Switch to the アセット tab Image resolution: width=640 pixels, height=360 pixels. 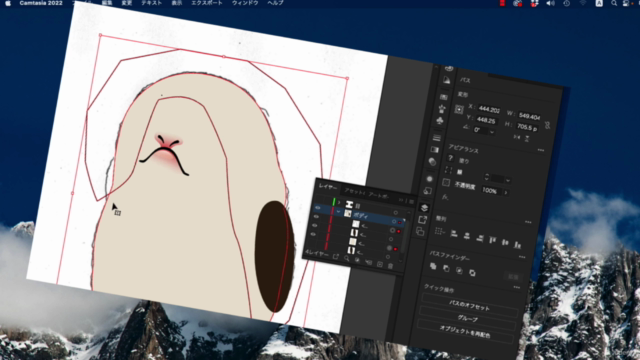(x=355, y=191)
